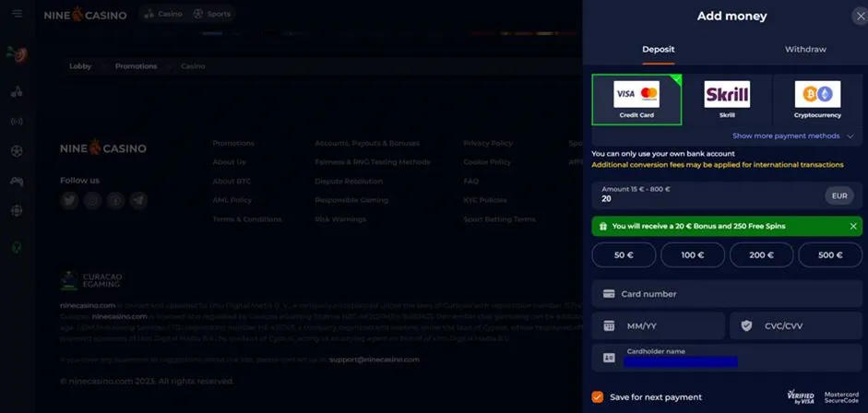Dismiss the green bonus banner with X
The height and width of the screenshot is (413, 868).
tap(853, 226)
